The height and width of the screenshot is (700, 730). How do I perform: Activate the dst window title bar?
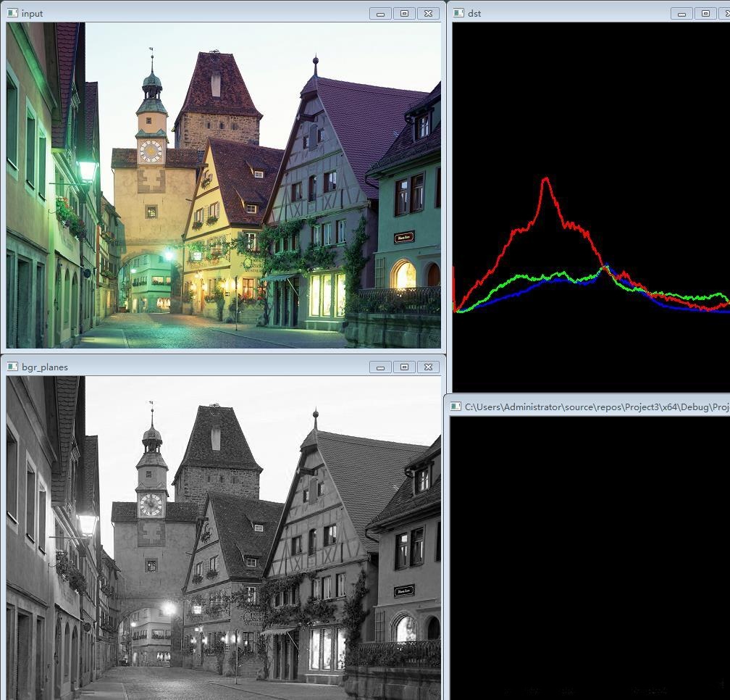click(x=565, y=13)
